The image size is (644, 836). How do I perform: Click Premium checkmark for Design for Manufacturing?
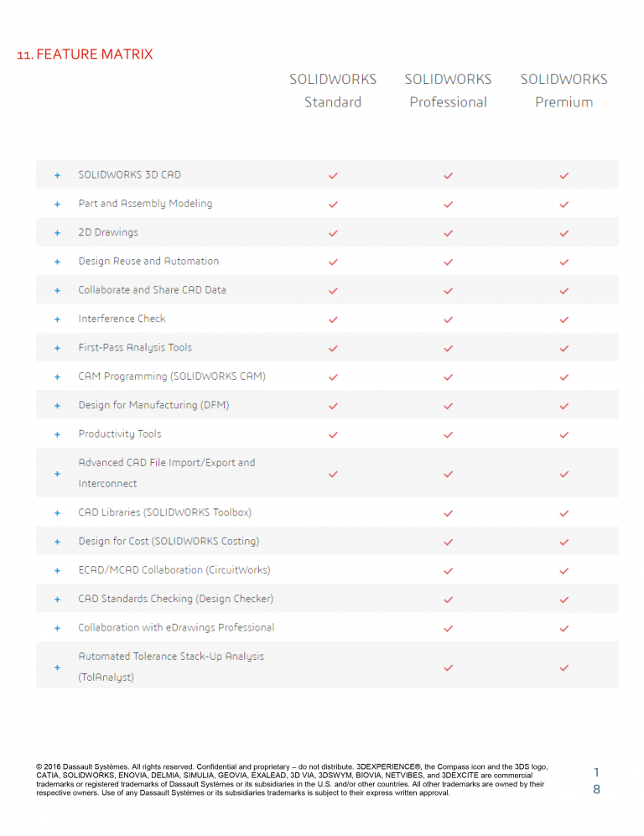tap(564, 406)
